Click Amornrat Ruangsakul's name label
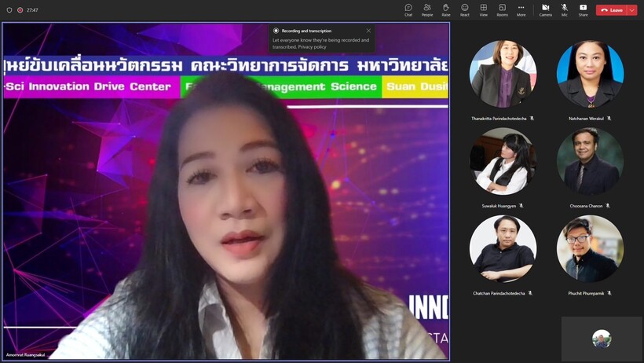Screen dimensions: 644x363 tap(25, 355)
